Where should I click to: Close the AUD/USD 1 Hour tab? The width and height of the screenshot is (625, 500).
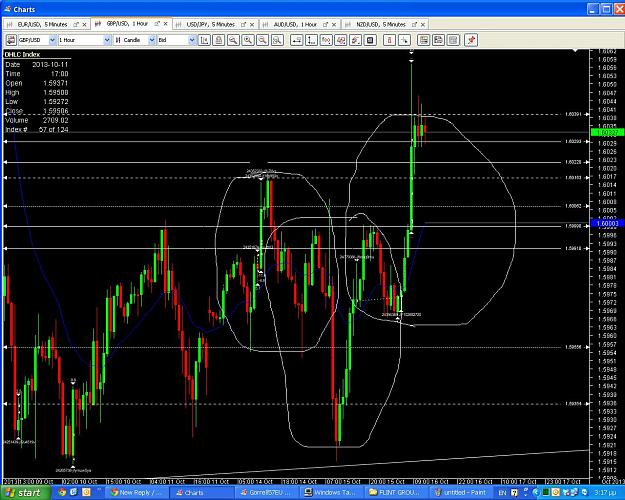tap(334, 24)
